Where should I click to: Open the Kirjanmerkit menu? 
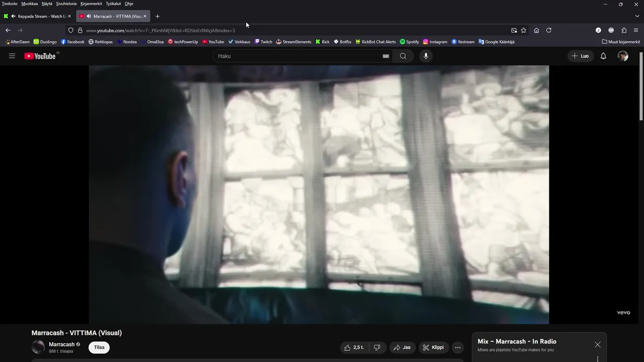[x=91, y=4]
